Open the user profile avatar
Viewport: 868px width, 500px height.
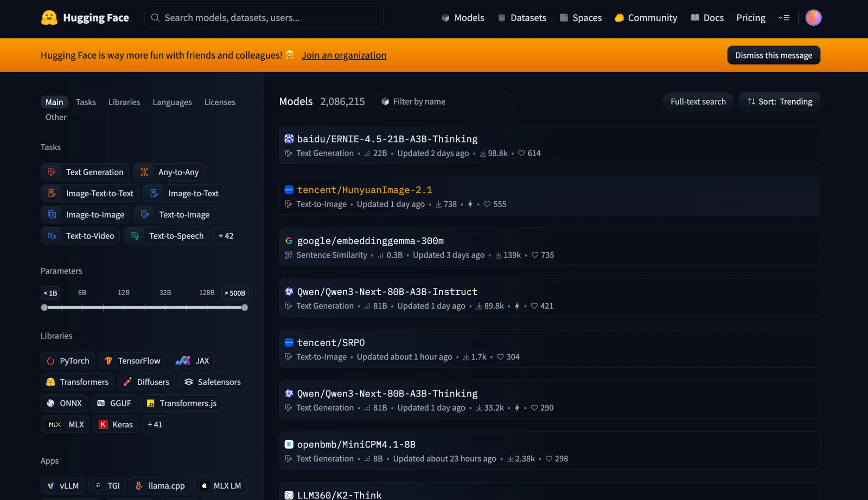pos(813,18)
